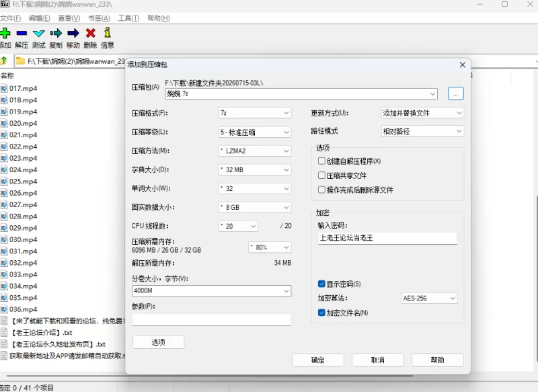Click the file icon of 017.mp4

[4, 89]
